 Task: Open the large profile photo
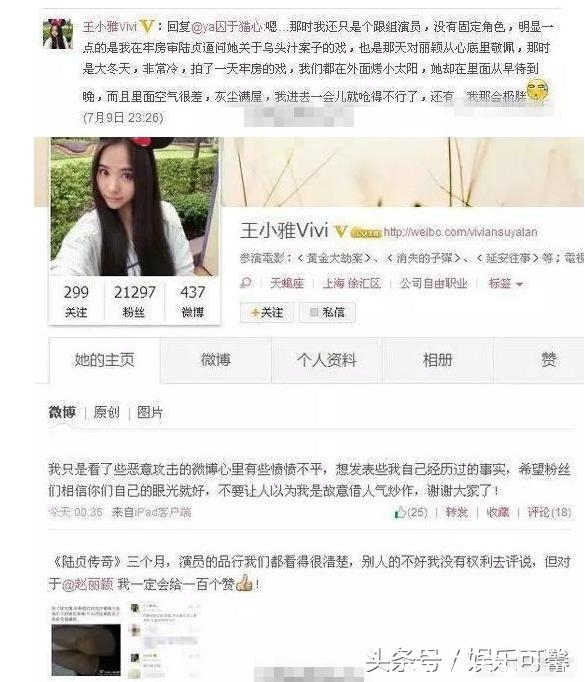134,206
